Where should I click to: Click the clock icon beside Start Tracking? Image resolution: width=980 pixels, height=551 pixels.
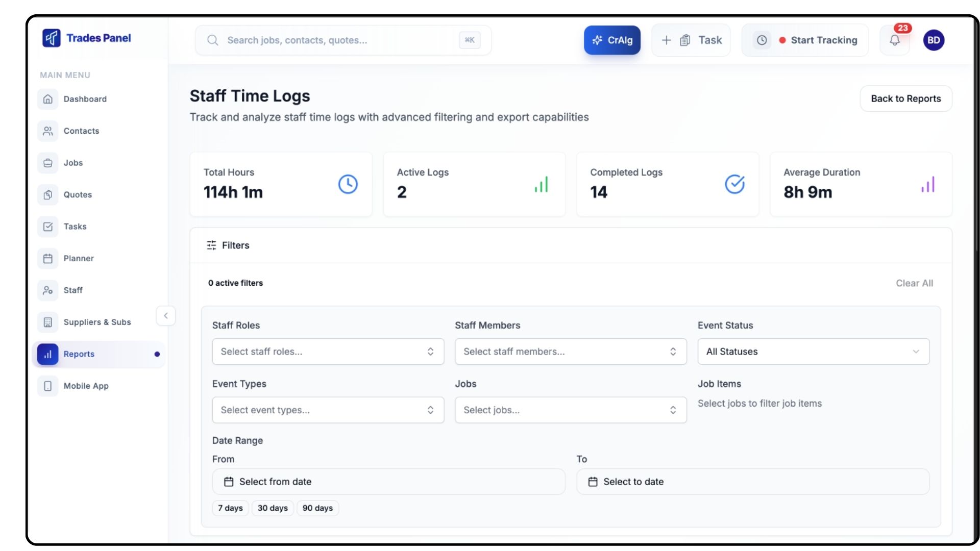[x=762, y=40]
